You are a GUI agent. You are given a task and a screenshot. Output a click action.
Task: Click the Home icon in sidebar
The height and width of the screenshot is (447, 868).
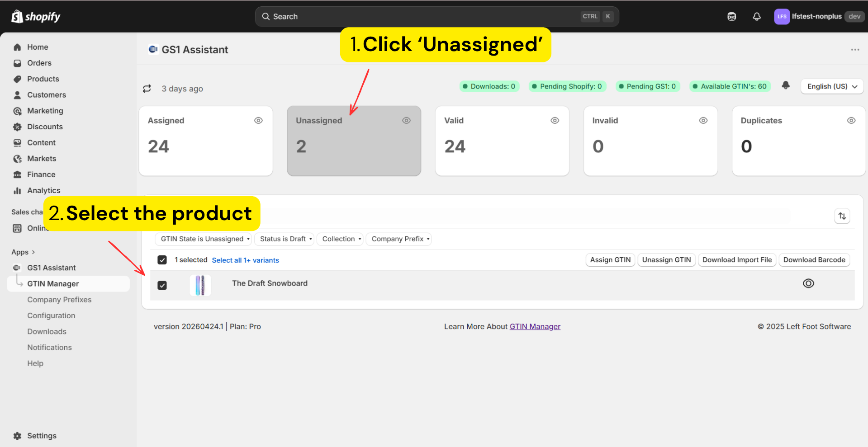point(18,47)
